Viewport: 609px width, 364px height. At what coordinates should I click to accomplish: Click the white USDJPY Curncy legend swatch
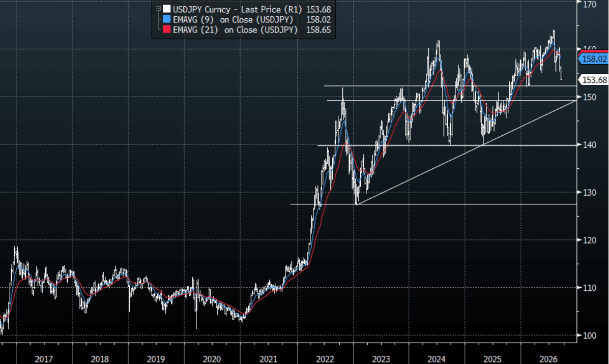tap(166, 9)
